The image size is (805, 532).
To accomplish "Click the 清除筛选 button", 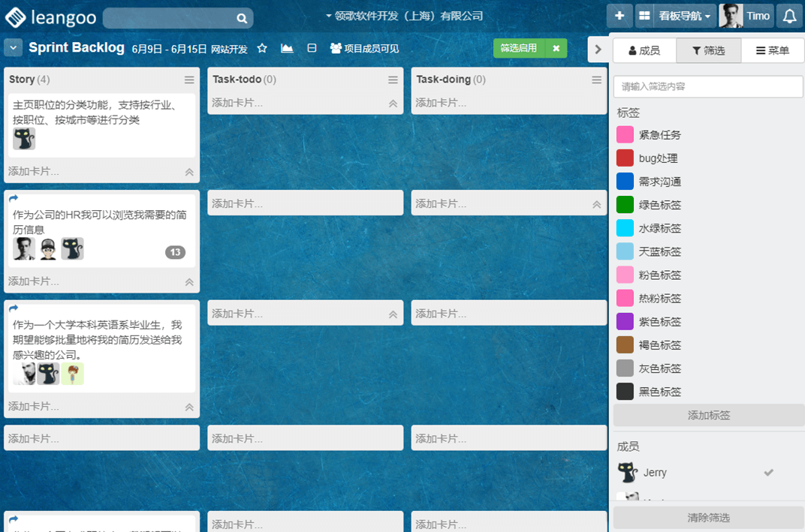I will [708, 518].
